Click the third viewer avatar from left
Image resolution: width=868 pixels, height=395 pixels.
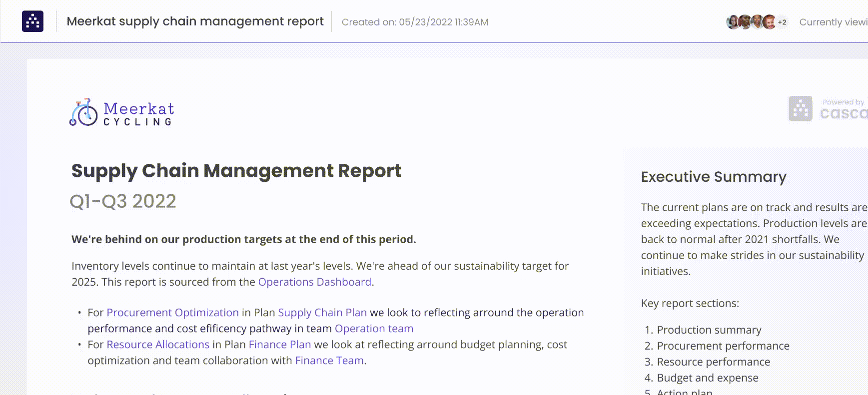click(758, 22)
